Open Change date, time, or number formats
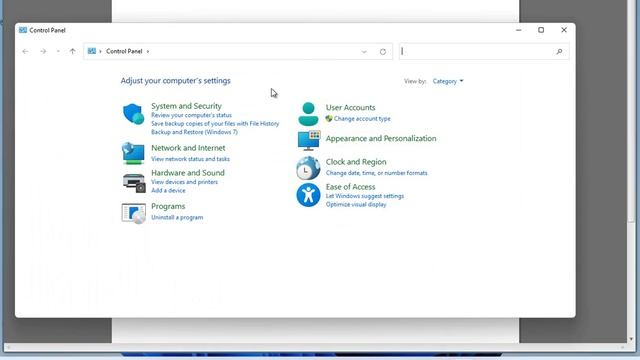 point(376,173)
